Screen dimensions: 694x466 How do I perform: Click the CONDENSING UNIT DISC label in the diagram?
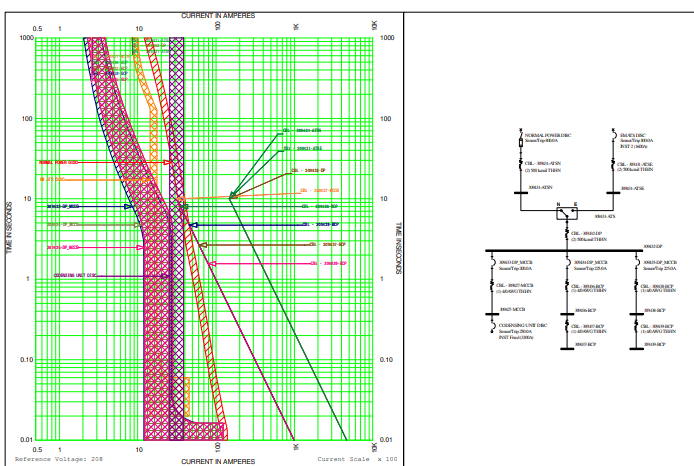(x=523, y=325)
